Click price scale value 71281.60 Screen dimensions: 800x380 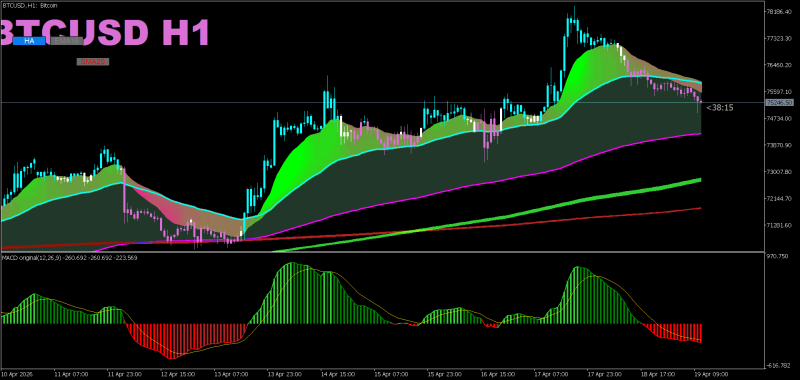tap(779, 225)
